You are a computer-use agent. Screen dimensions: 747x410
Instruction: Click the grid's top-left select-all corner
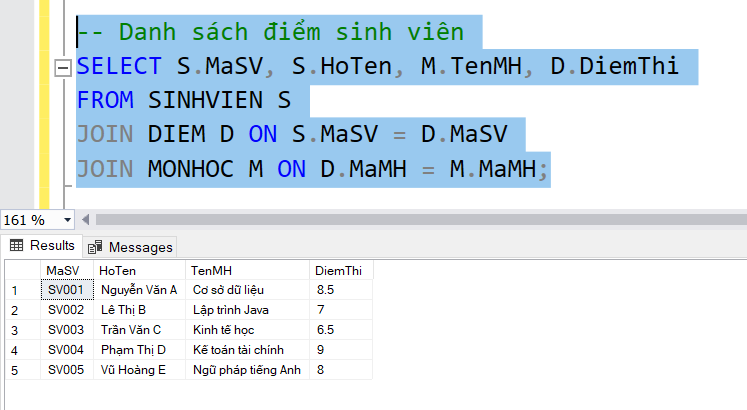pyautogui.click(x=20, y=271)
